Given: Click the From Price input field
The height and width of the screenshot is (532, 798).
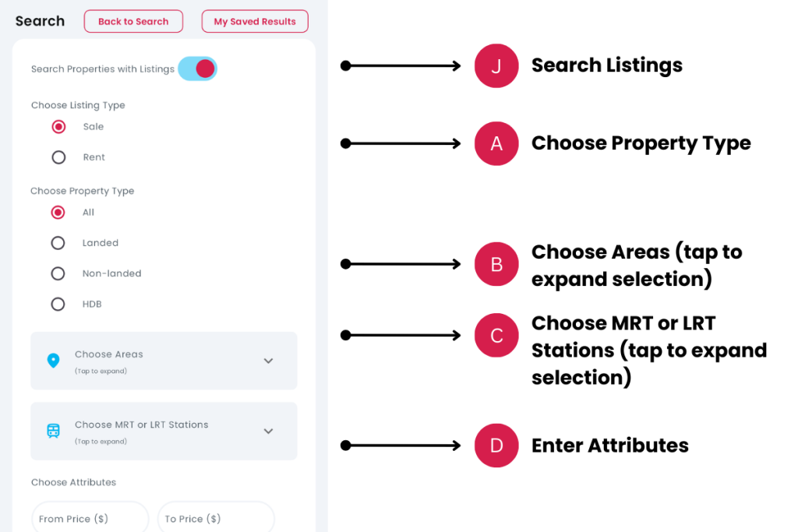Looking at the screenshot, I should [90, 518].
